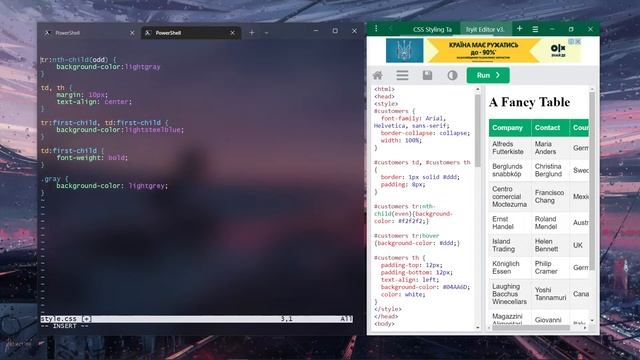This screenshot has width=640, height=360.
Task: Close the ad with its X icon
Action: click(x=578, y=42)
